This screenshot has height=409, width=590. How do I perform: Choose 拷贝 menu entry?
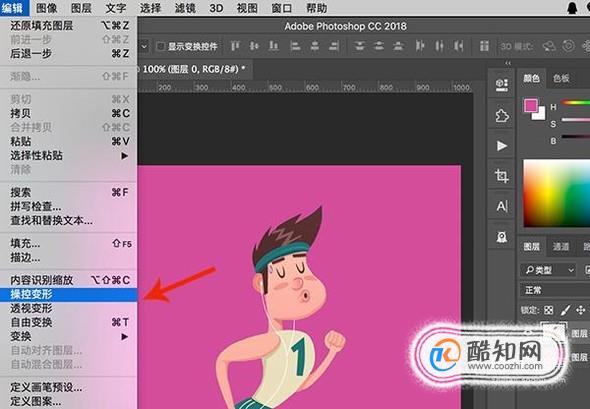pos(68,113)
